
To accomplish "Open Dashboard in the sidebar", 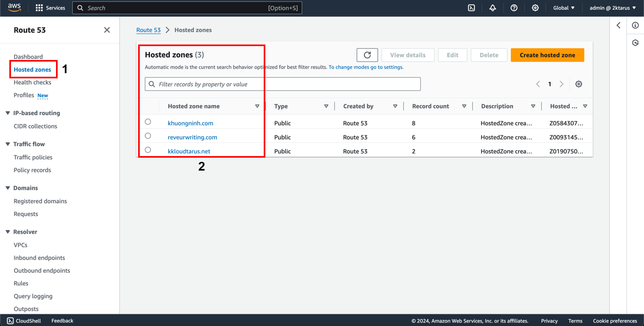I will (28, 57).
